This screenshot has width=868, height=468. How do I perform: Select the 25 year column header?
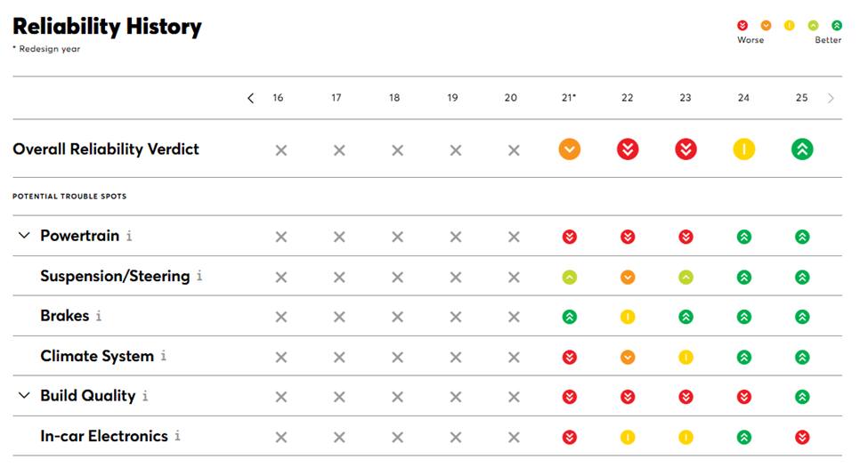(801, 98)
